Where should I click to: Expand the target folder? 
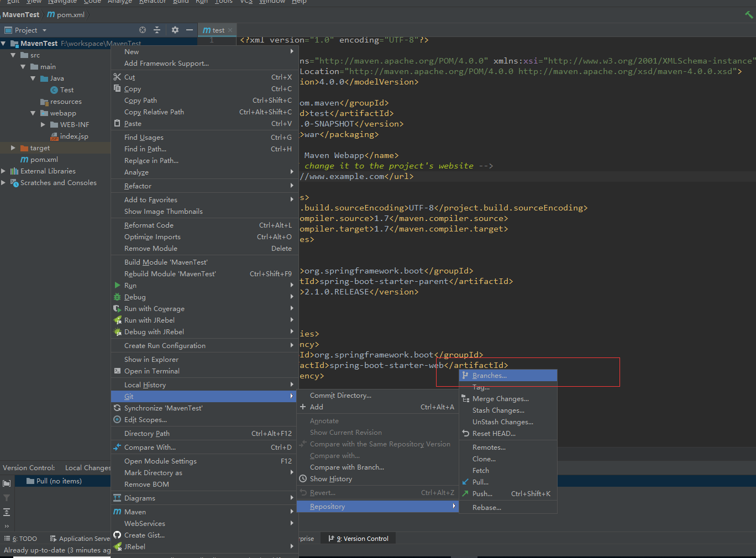point(13,148)
